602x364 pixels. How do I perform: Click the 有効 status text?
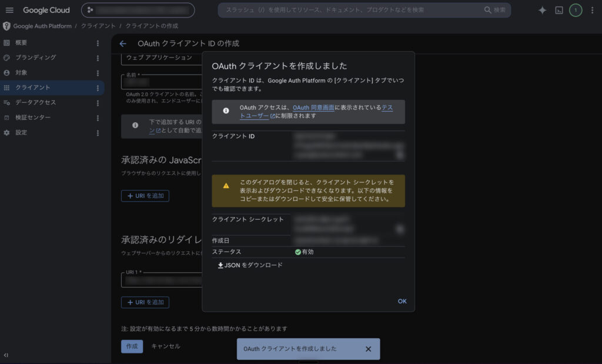tap(307, 252)
